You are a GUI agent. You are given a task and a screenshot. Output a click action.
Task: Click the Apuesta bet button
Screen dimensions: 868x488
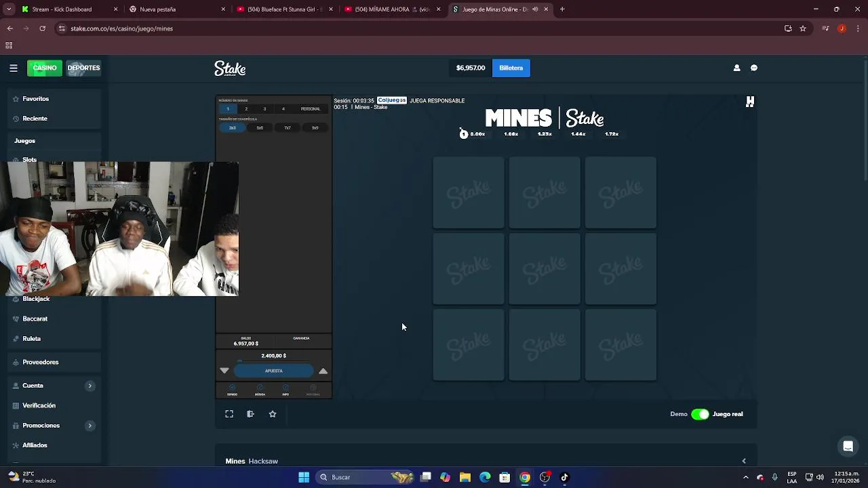pos(273,371)
